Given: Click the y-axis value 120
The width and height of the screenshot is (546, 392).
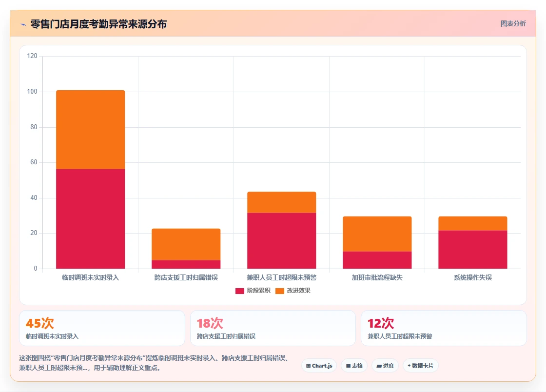Looking at the screenshot, I should pyautogui.click(x=32, y=56).
